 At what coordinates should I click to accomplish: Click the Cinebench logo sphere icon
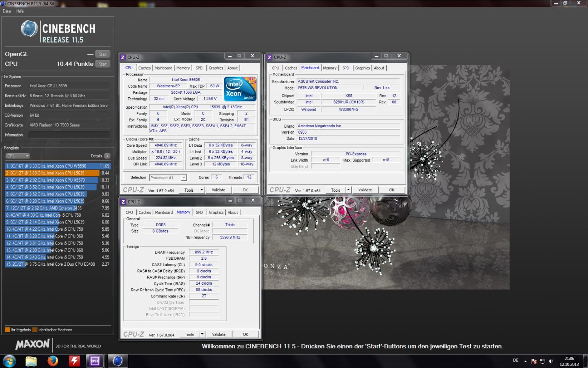29,29
